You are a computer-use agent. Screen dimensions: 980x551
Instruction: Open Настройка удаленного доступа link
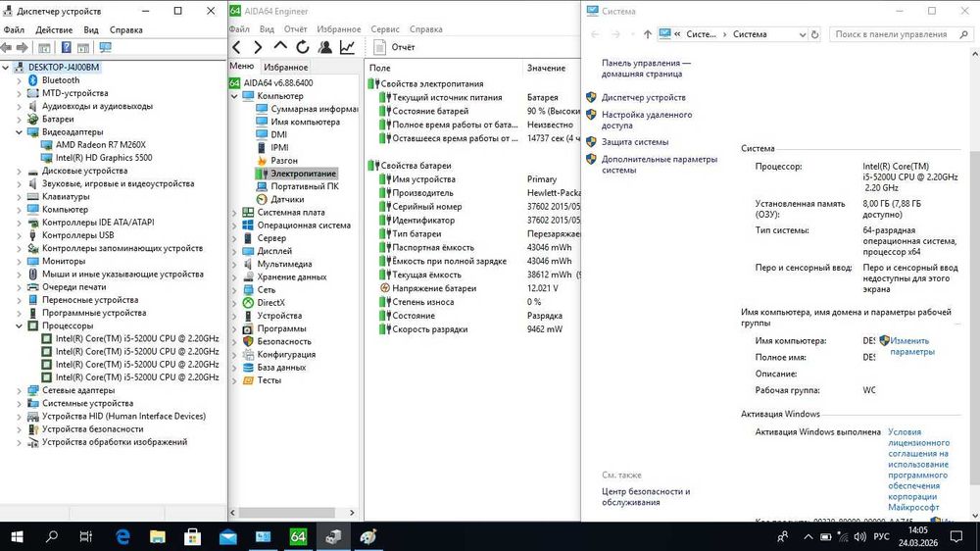[x=646, y=120]
